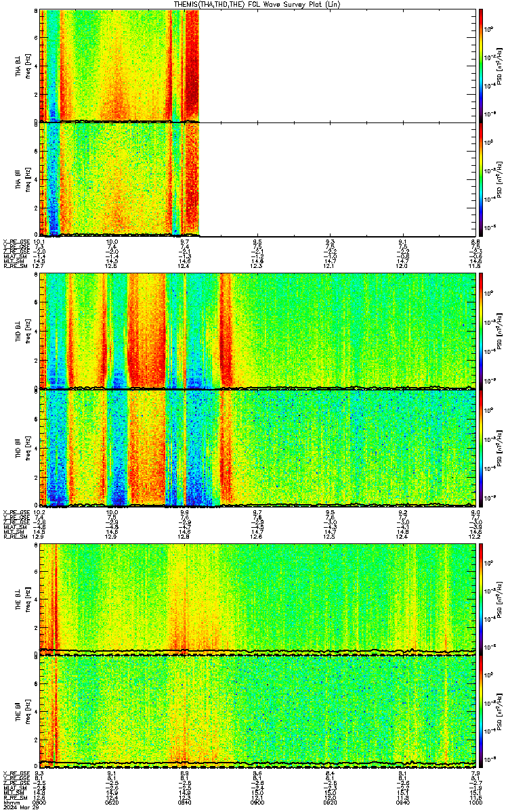Click the 0840 time tick label

pyautogui.click(x=185, y=802)
